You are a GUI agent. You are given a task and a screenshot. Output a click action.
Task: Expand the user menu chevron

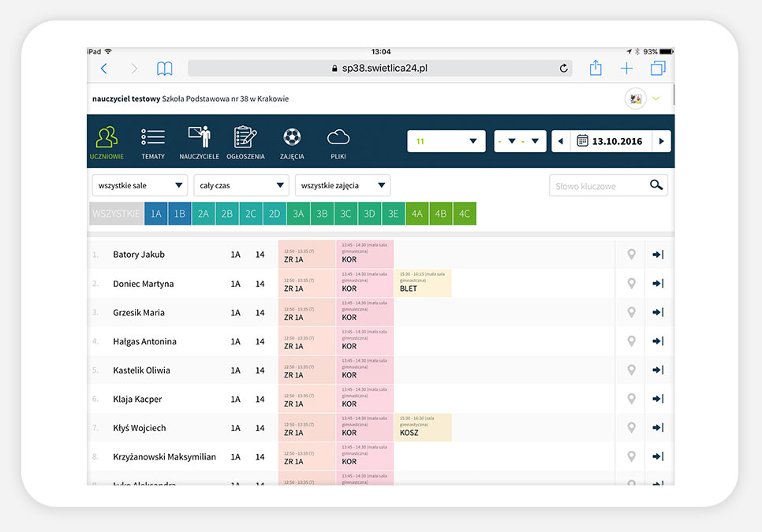click(x=656, y=99)
